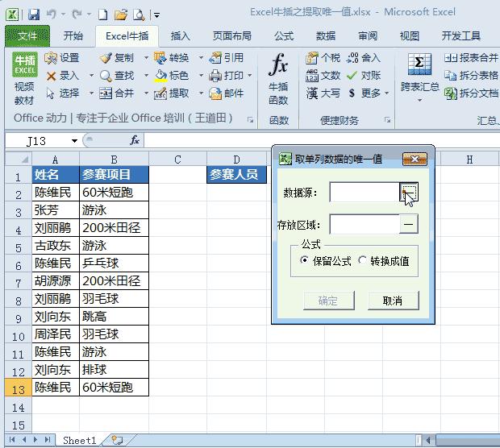This screenshot has width=500, height=448.
Task: Click the Open folder icon
Action: [x=121, y=15]
